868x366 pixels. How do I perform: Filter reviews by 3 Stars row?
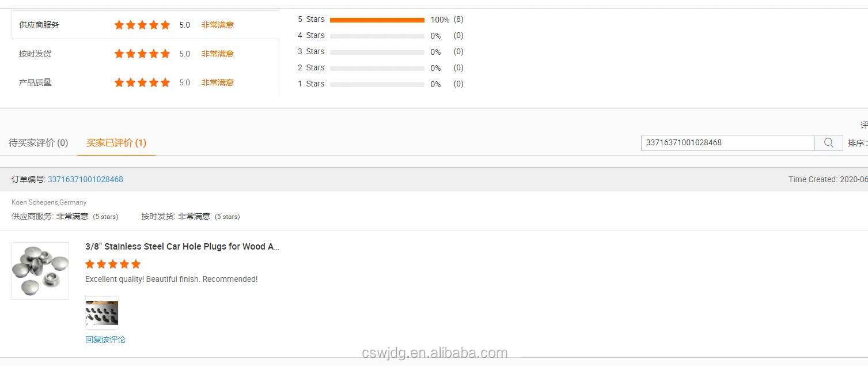pyautogui.click(x=311, y=52)
